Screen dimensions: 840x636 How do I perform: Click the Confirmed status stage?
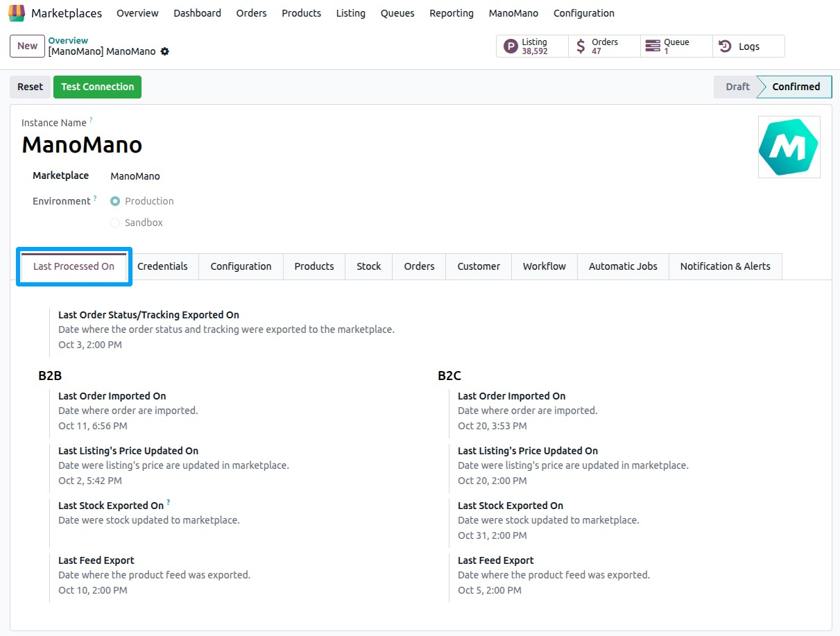click(x=795, y=87)
